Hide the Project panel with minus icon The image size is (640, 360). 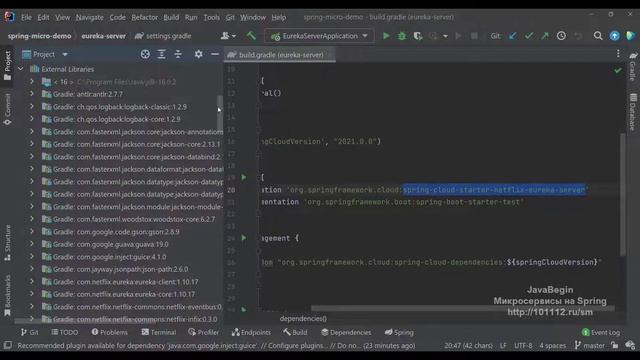(215, 54)
